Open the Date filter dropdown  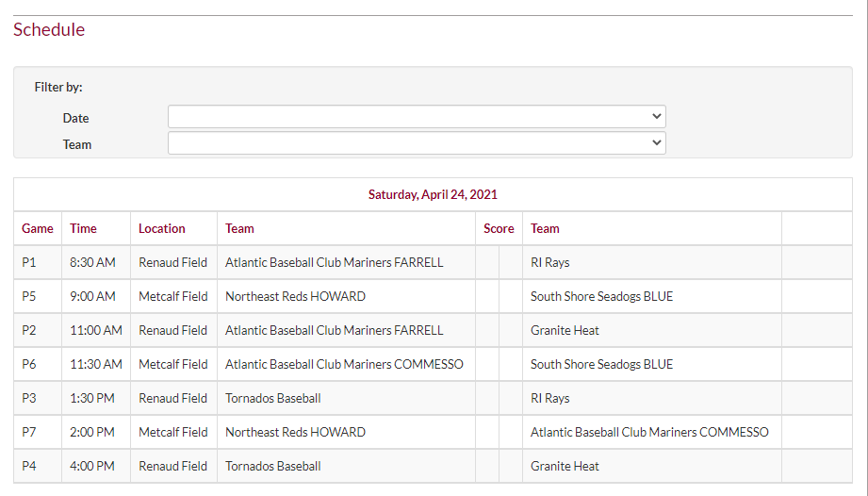417,117
